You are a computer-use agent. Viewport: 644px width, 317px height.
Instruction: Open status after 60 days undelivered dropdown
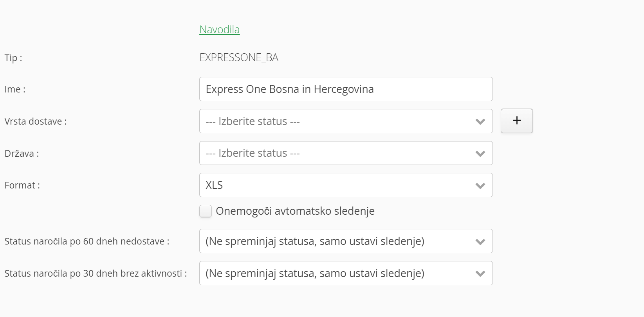pos(333,241)
